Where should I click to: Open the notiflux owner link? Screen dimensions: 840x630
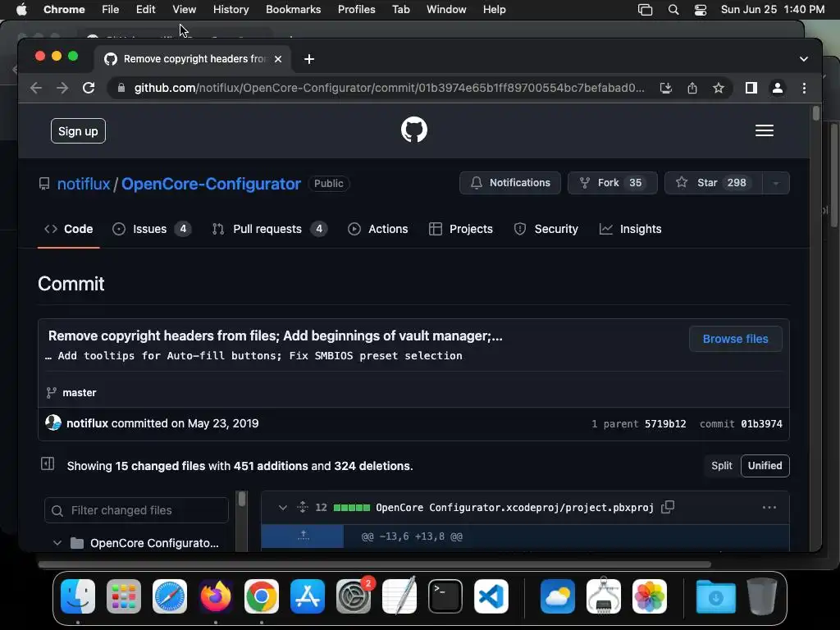84,184
